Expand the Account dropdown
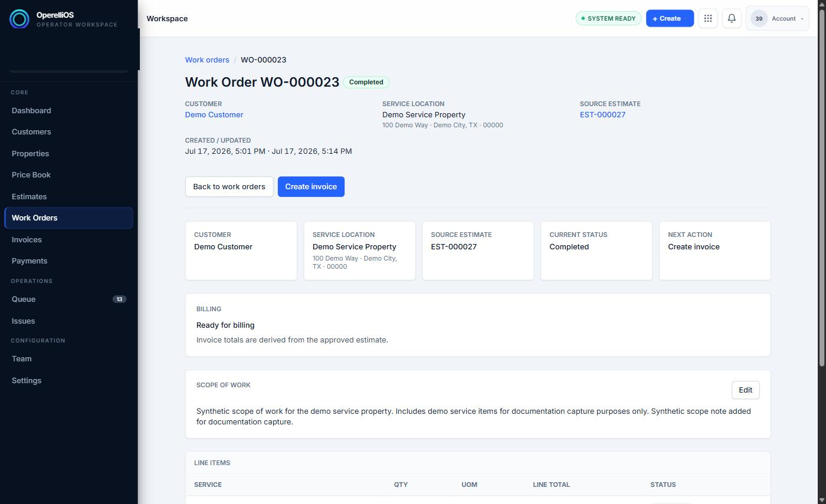This screenshot has height=504, width=826. [x=778, y=18]
